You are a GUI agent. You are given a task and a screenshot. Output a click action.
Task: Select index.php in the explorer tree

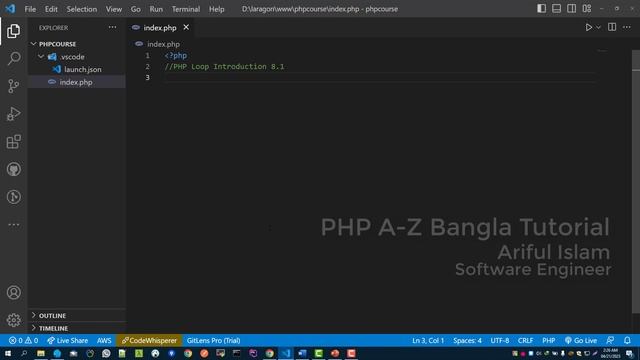point(76,82)
